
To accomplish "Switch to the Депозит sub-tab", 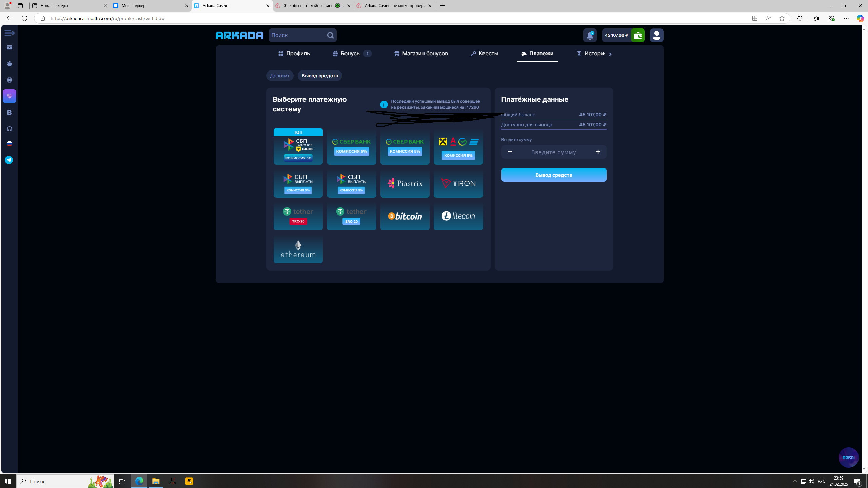I will click(x=280, y=76).
